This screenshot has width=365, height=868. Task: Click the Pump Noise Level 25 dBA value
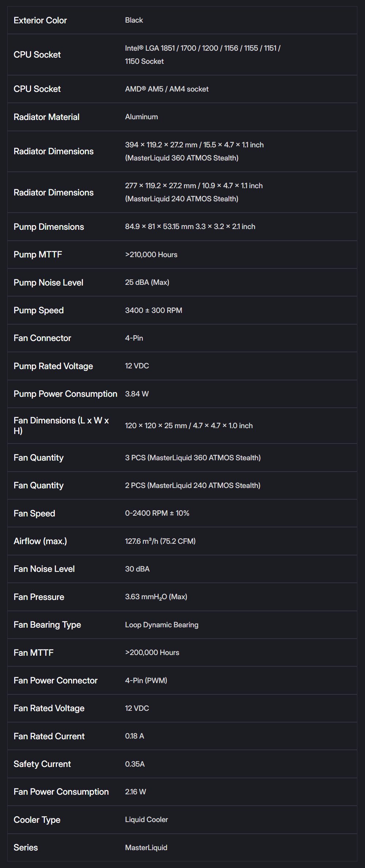point(147,282)
